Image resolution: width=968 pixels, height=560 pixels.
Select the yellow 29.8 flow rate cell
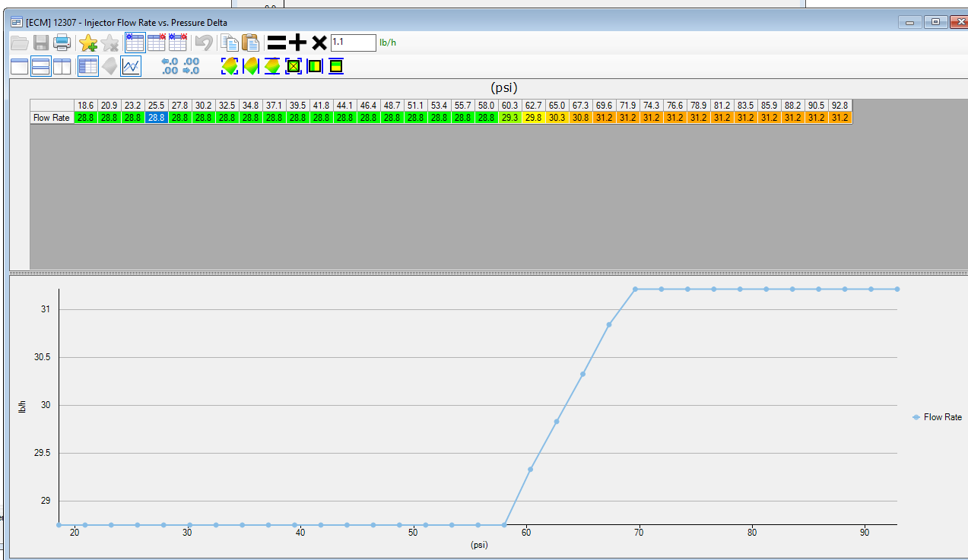(534, 118)
